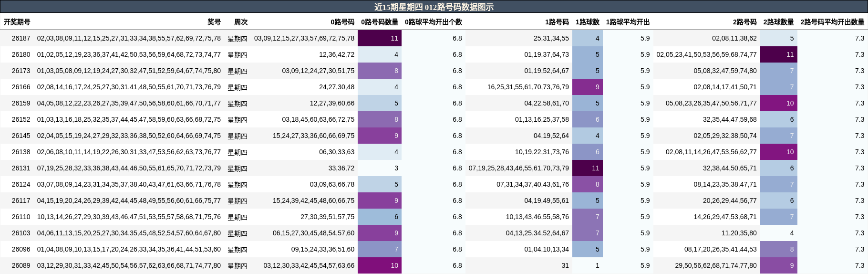The image size is (868, 274).
Task: Click 1路号码 cell 01,19,37,64,73
Action: pyautogui.click(x=547, y=54)
